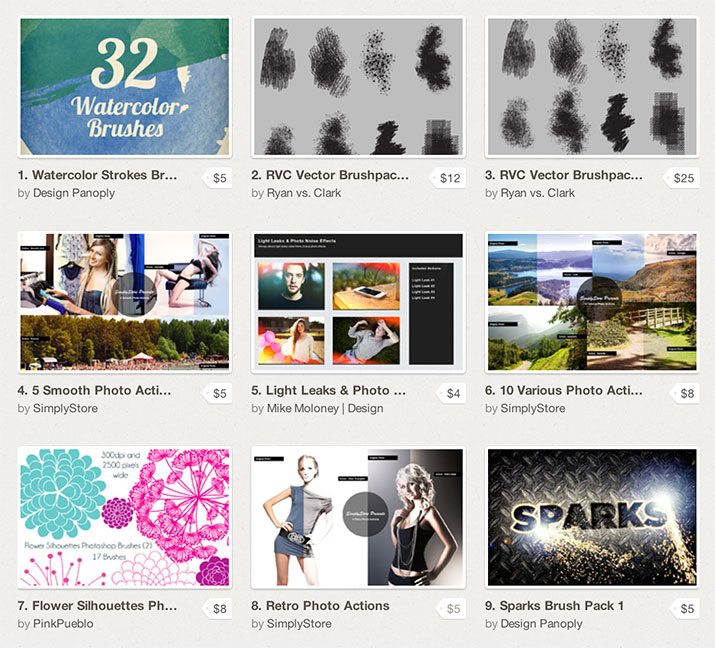Open the 10 Various Photo Actions landscape thumbnail
Screen dimensions: 715x648
pos(592,302)
